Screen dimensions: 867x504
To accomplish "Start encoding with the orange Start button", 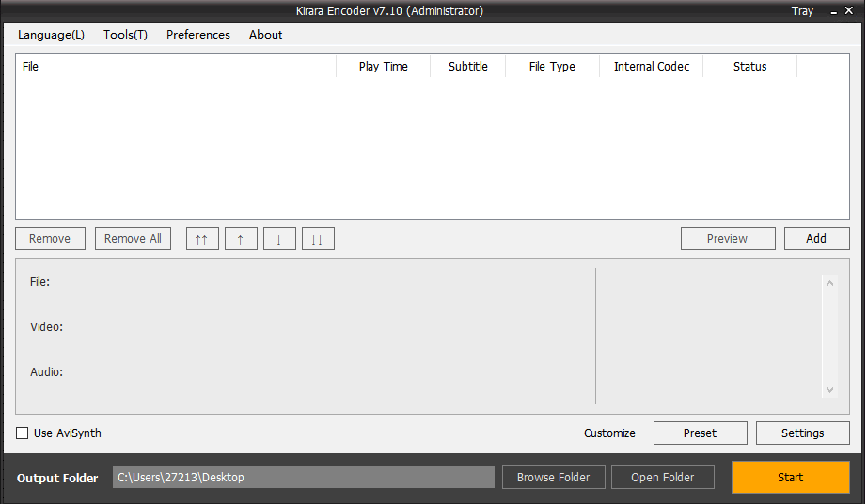I will coord(791,478).
